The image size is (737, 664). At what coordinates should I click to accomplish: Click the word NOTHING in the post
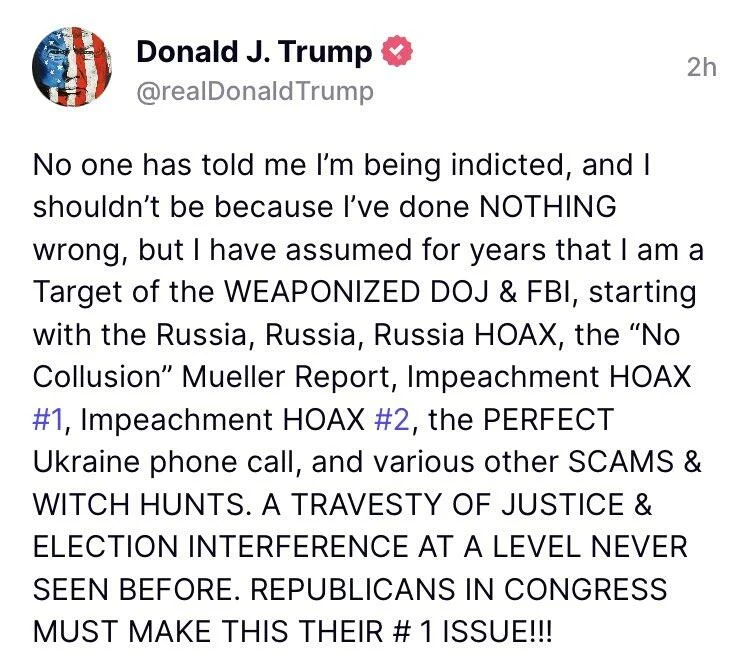(x=548, y=206)
